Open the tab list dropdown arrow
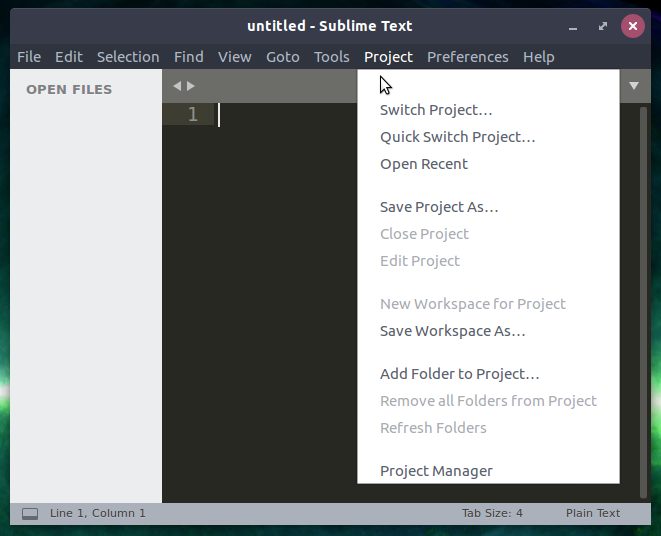 (634, 86)
